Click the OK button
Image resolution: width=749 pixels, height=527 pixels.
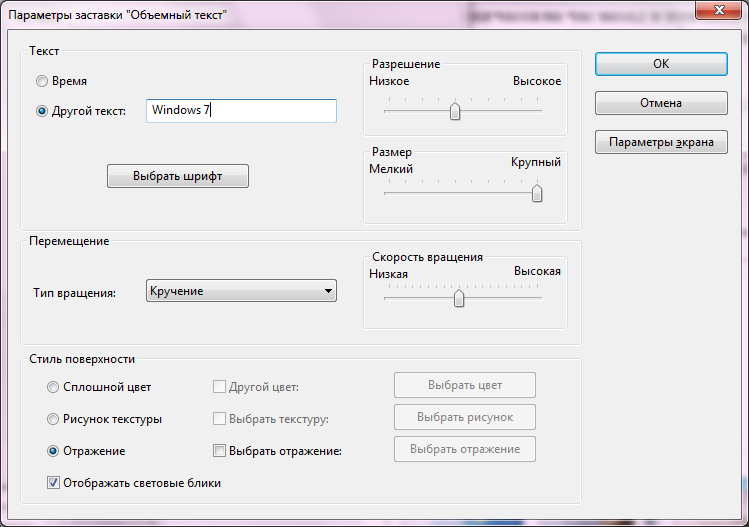click(x=661, y=64)
